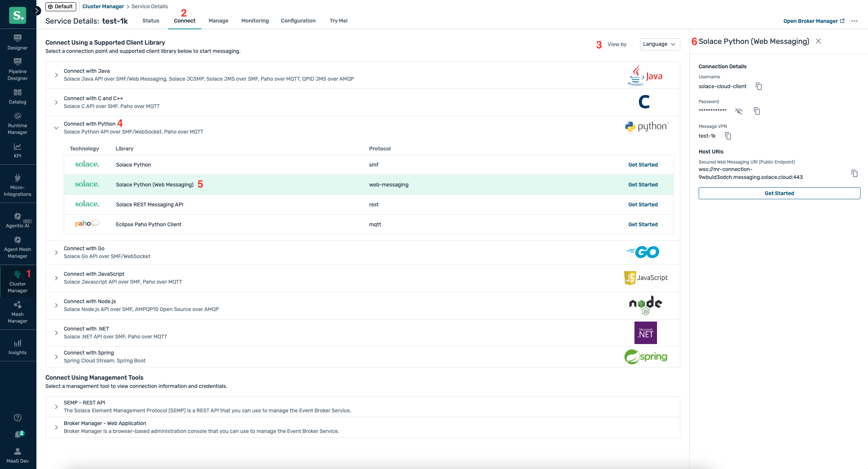Select the Solace Python library row name
The height and width of the screenshot is (469, 868).
pyautogui.click(x=134, y=165)
